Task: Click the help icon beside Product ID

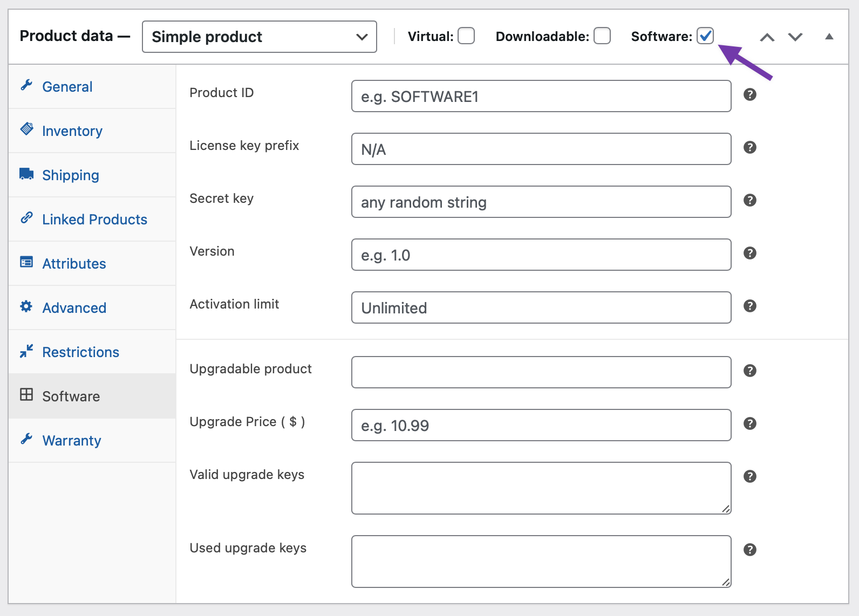Action: pyautogui.click(x=749, y=94)
